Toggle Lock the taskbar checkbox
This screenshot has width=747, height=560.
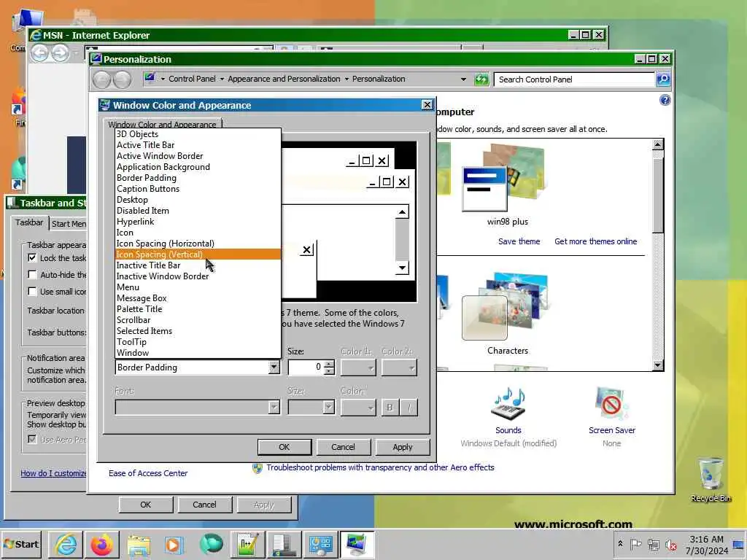[x=32, y=257]
